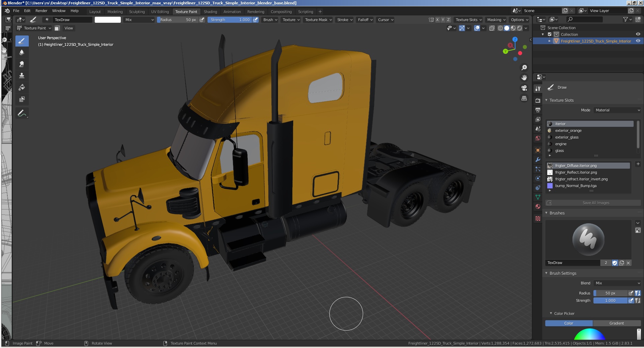
Task: Open the Texture Mask dropdown
Action: (318, 20)
